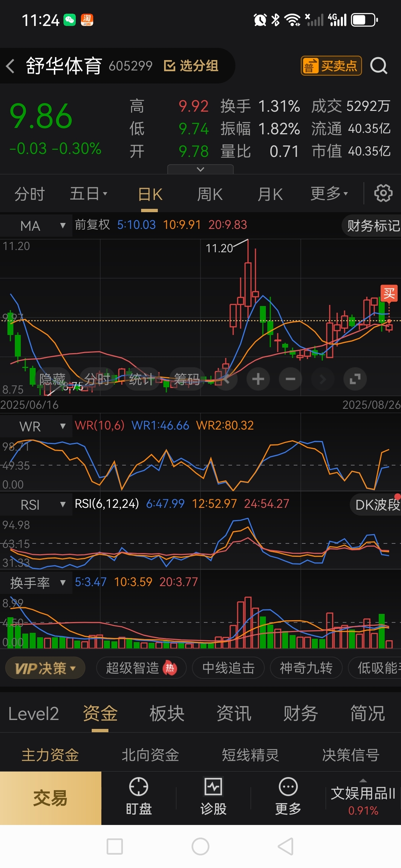
Task: Tap Android back triangle button
Action: tap(286, 846)
